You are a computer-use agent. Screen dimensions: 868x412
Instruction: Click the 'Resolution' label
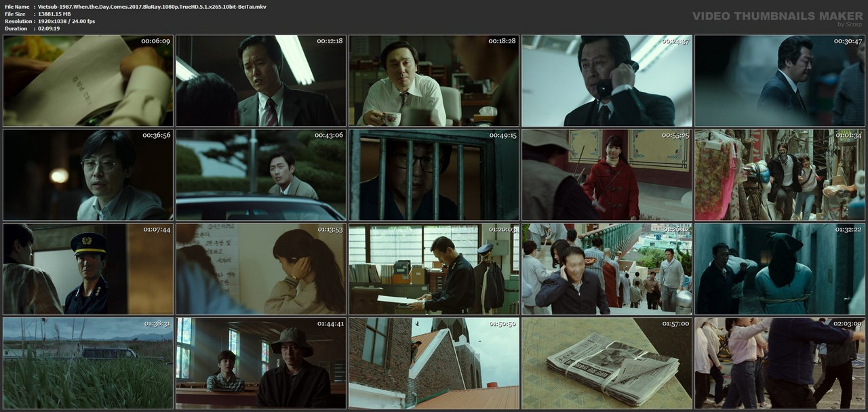point(18,21)
